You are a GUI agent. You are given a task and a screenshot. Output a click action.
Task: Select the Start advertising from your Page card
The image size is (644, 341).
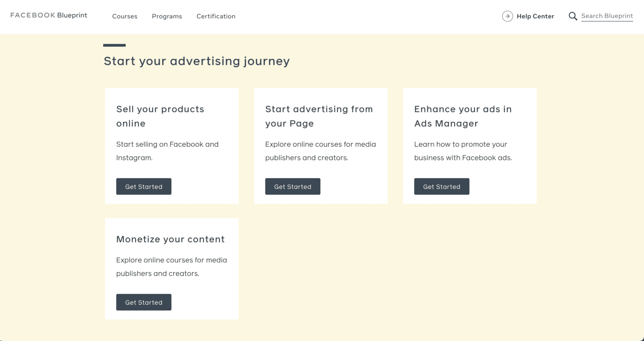click(x=320, y=146)
